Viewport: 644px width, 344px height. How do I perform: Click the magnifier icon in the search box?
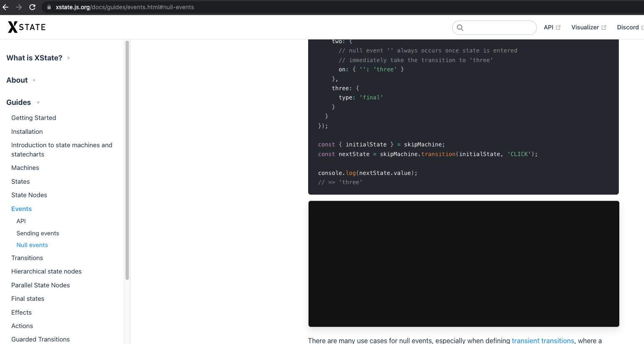coord(460,27)
